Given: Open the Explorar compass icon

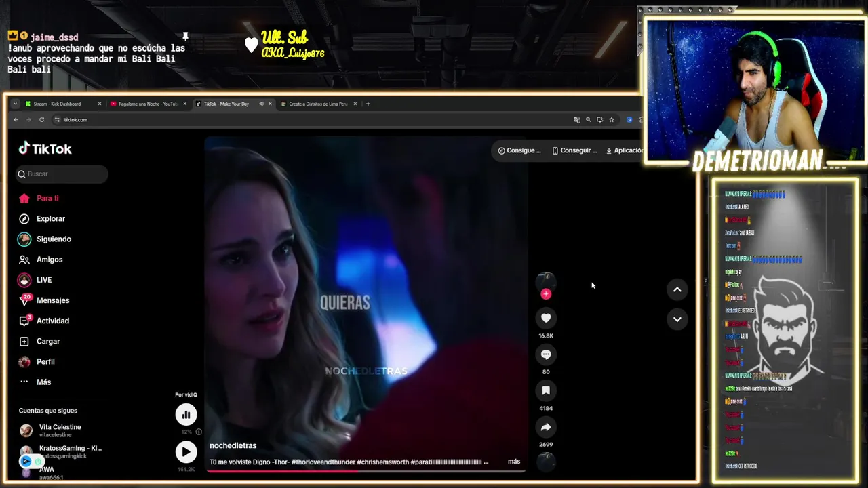Looking at the screenshot, I should (x=24, y=219).
